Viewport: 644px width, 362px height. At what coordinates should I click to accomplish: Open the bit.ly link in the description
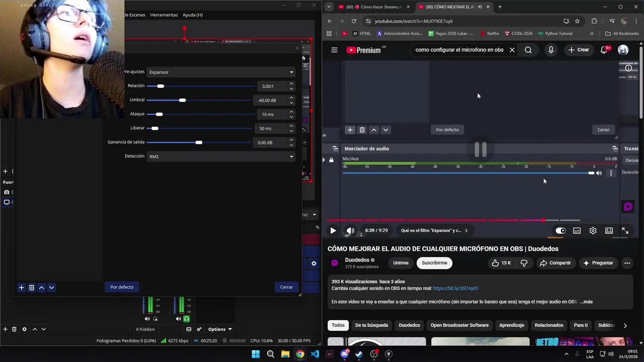[x=455, y=289]
